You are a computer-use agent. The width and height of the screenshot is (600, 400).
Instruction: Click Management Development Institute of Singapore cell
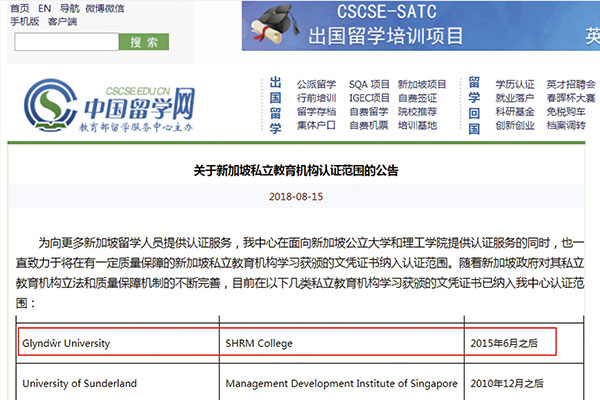tap(341, 384)
